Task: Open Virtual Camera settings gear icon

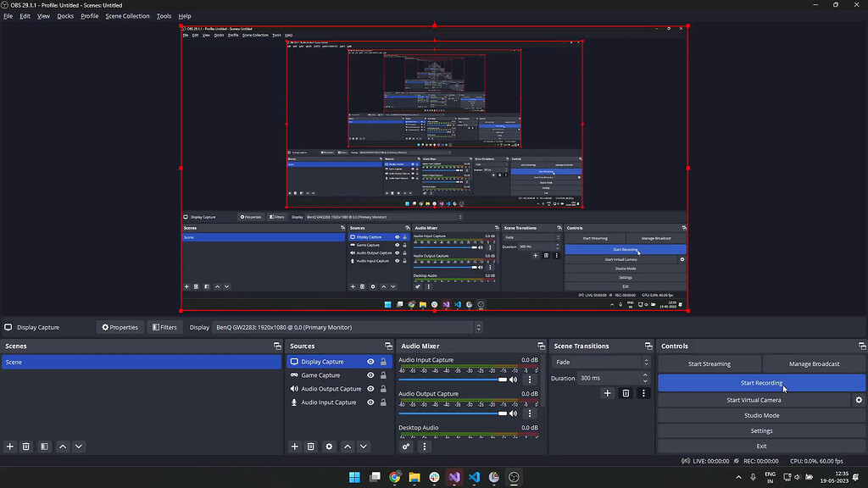Action: [x=859, y=400]
